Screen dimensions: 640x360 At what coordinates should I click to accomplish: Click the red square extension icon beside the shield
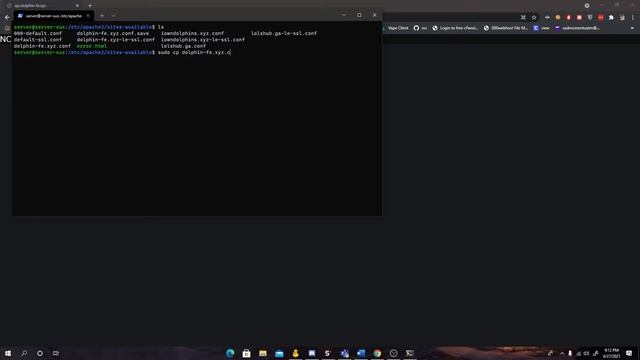click(x=579, y=18)
